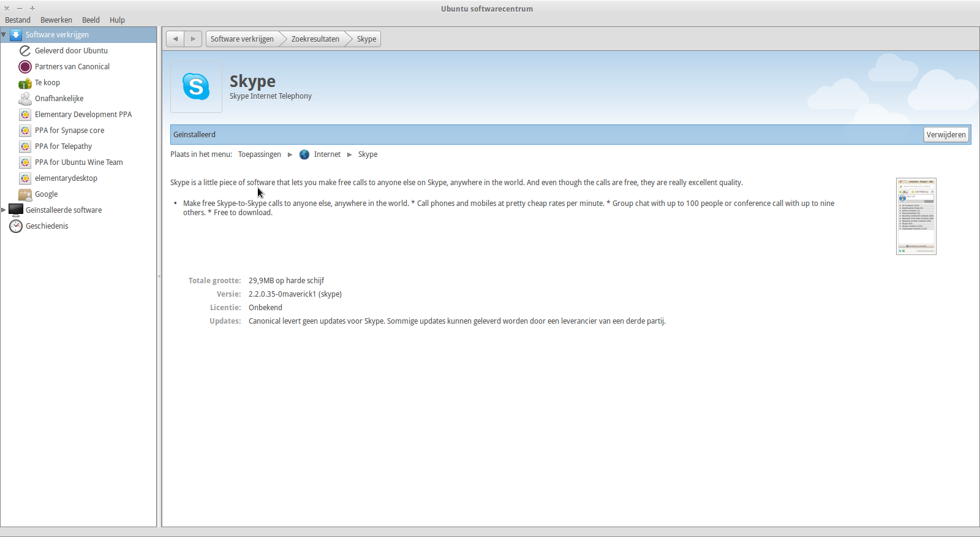This screenshot has width=980, height=537.
Task: Select Te koop in sidebar
Action: [x=47, y=83]
